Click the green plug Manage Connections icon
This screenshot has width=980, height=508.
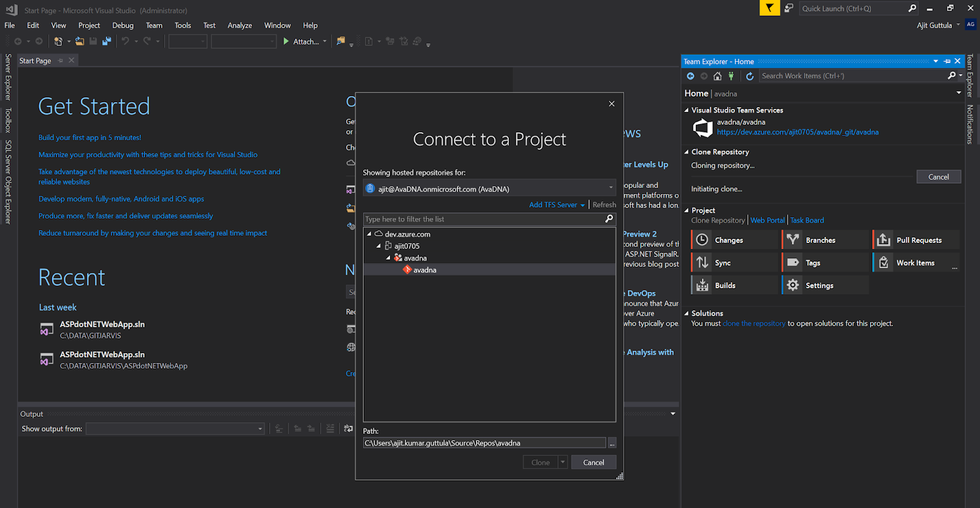[731, 76]
